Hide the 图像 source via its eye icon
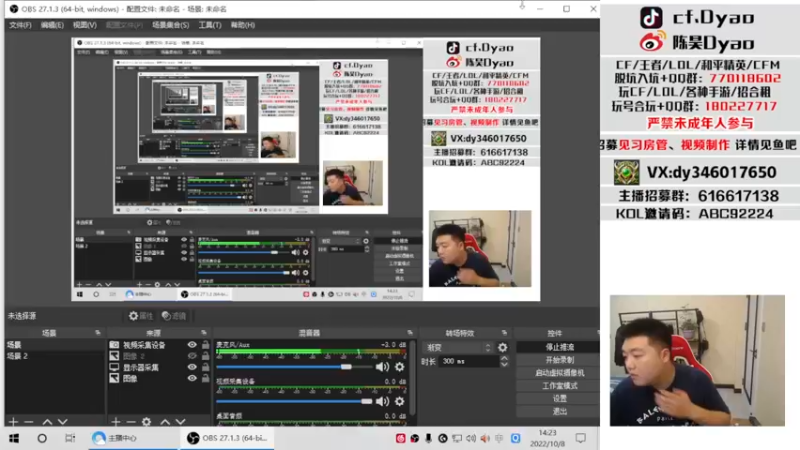 coord(192,379)
